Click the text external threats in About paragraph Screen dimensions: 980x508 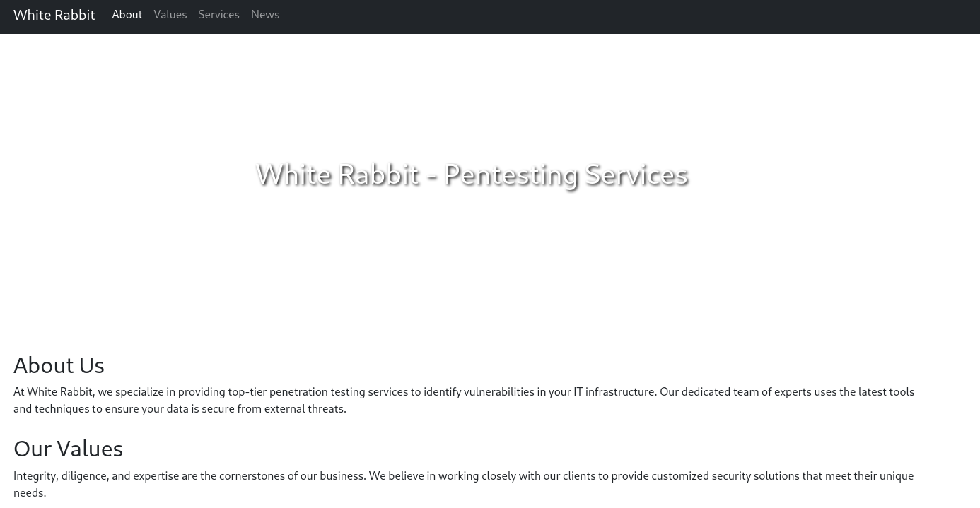(x=304, y=409)
